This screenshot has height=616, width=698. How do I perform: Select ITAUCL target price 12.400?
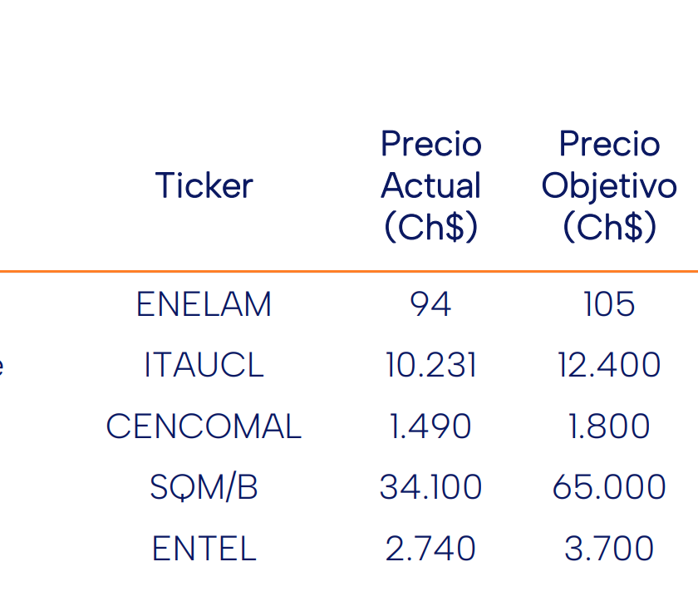click(x=609, y=365)
